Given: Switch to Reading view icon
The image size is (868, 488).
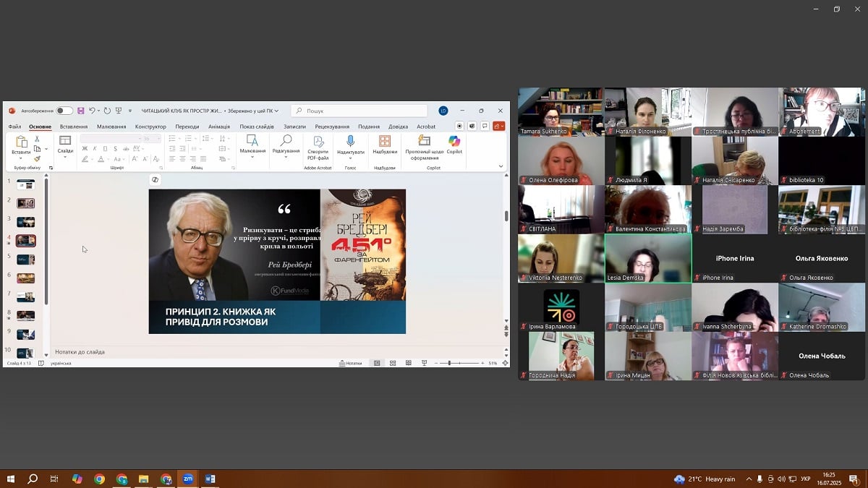Looking at the screenshot, I should (x=409, y=363).
